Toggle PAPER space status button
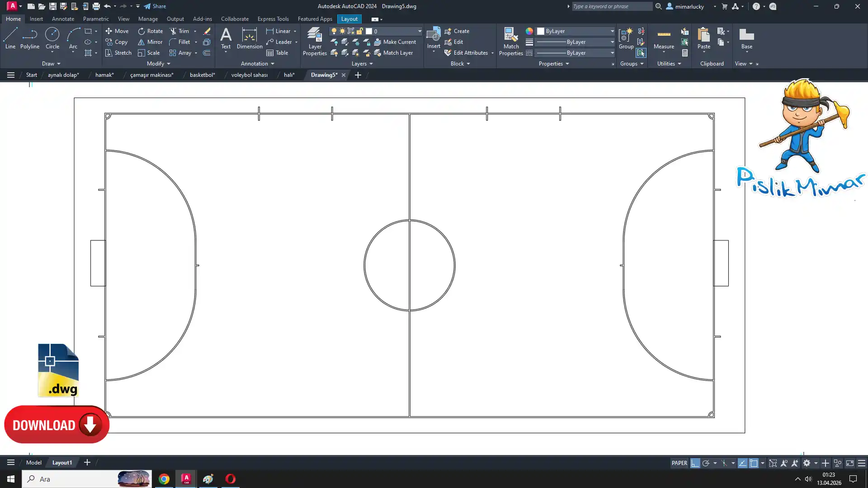Screen dimensions: 868x488 [679, 463]
